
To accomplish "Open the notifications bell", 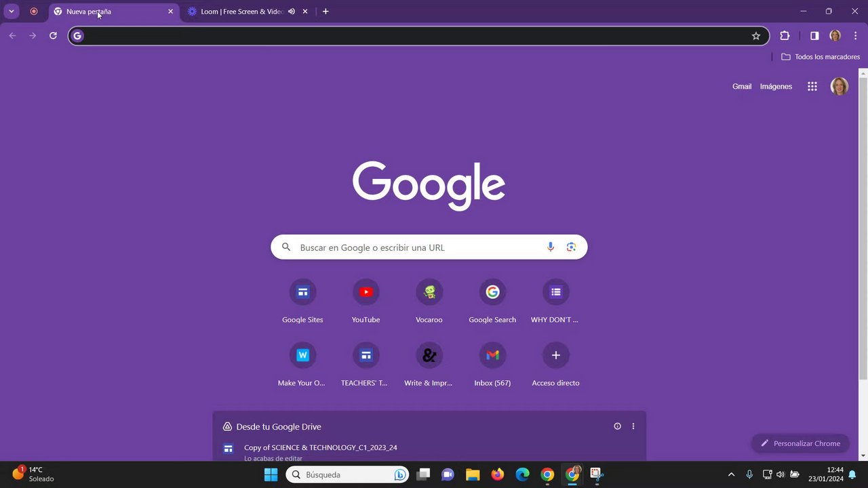I will 852,474.
